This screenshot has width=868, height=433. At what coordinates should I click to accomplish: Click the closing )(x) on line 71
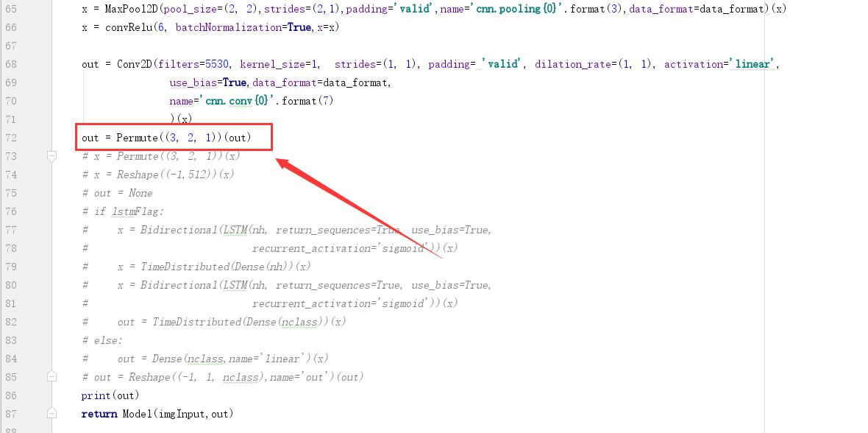coord(180,119)
